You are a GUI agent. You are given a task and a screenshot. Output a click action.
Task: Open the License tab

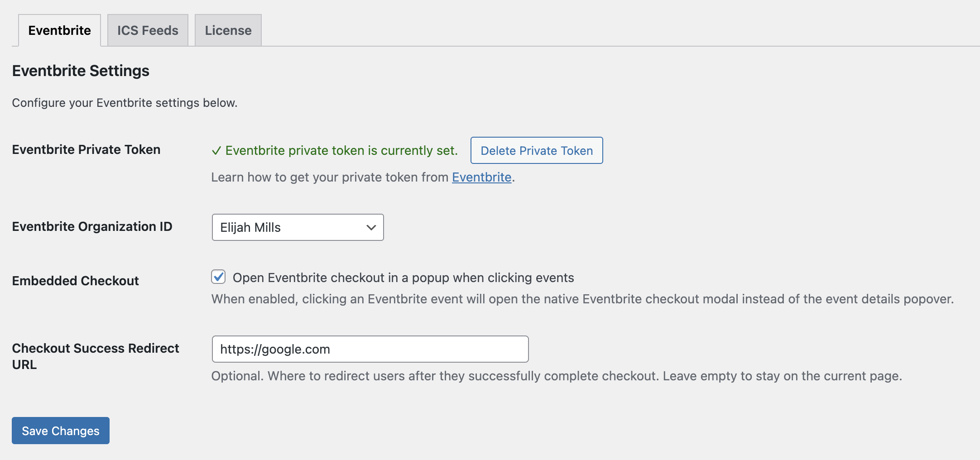pyautogui.click(x=228, y=30)
